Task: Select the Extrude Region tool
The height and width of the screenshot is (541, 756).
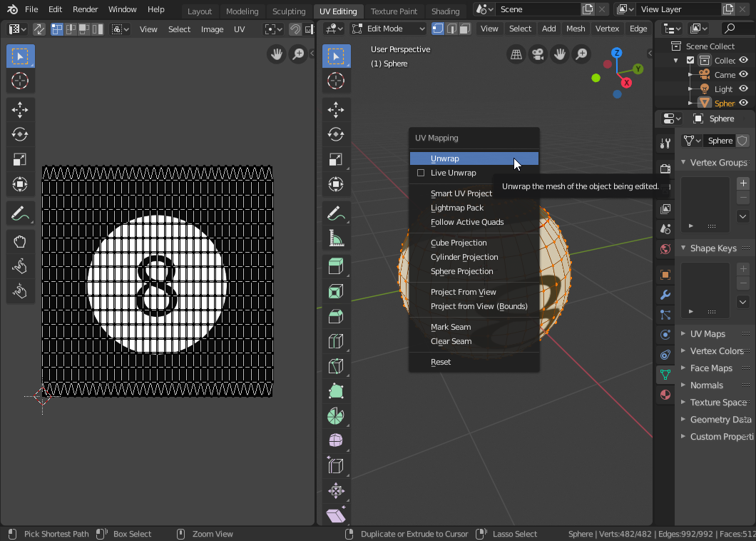Action: click(x=336, y=266)
